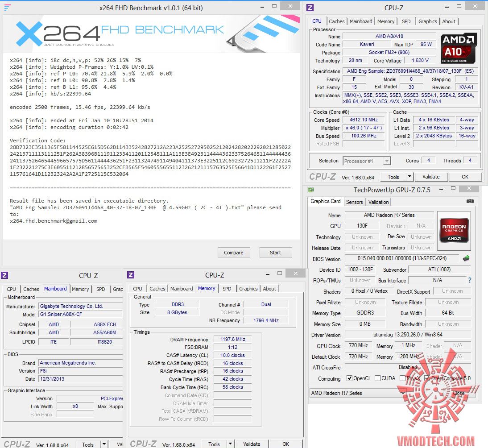Screen dimensions: 488x448
Task: Click the Bus Interface question mark icon
Action: (470, 280)
